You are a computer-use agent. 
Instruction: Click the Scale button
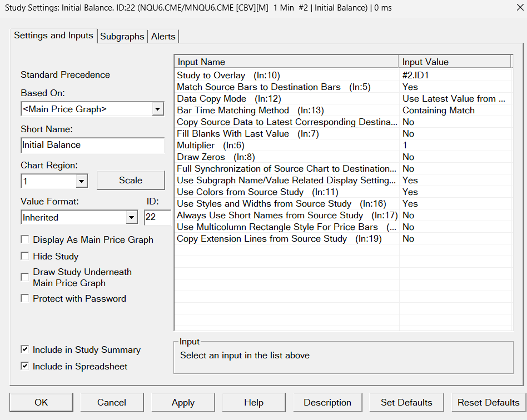pos(131,181)
